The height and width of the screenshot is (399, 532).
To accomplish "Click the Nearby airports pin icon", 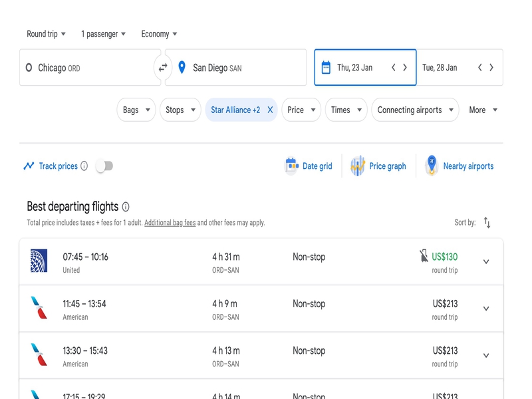I will [x=432, y=165].
